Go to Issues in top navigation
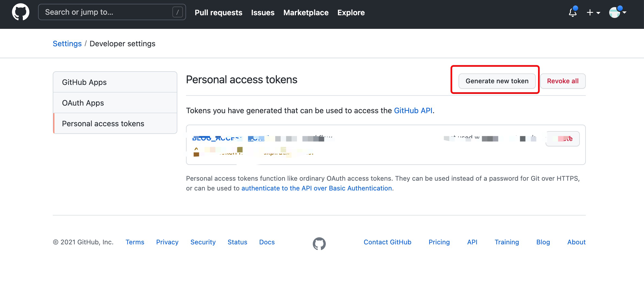The height and width of the screenshot is (283, 644). tap(263, 13)
